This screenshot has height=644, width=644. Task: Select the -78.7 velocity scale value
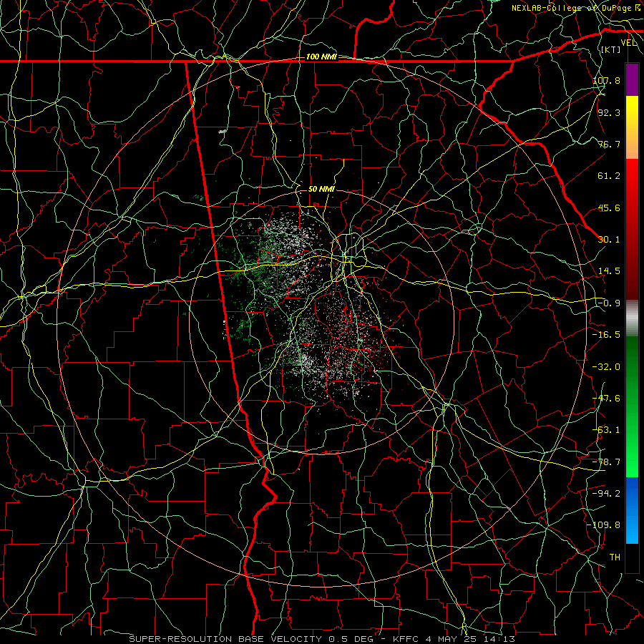[x=606, y=462]
